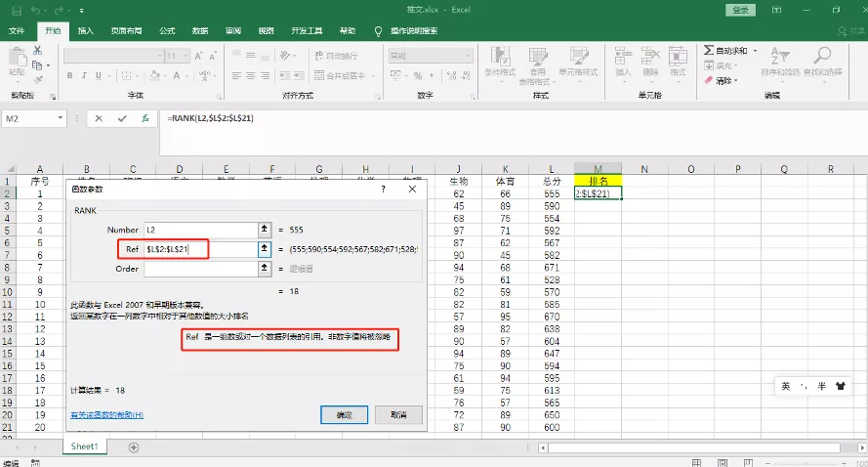Viewport: 868px width, 467px height.
Task: Switch to the Insert ribbon tab
Action: [86, 30]
